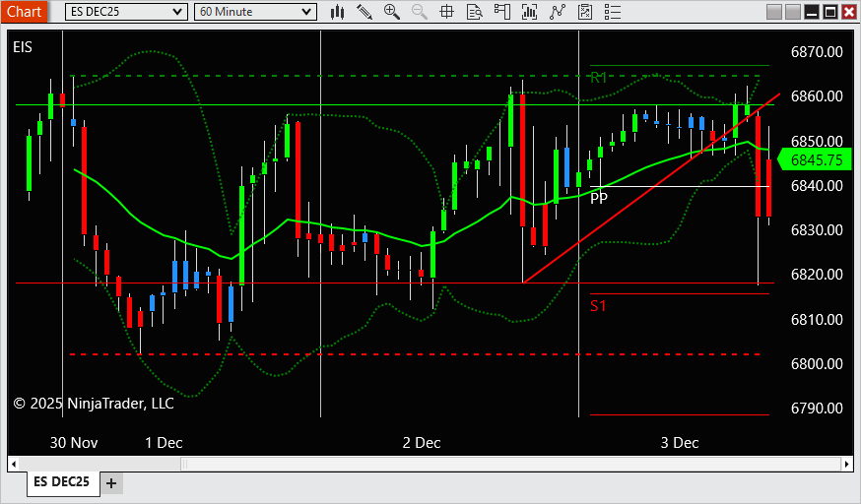Click the 6790.00 price axis label
861x504 pixels.
tap(817, 409)
